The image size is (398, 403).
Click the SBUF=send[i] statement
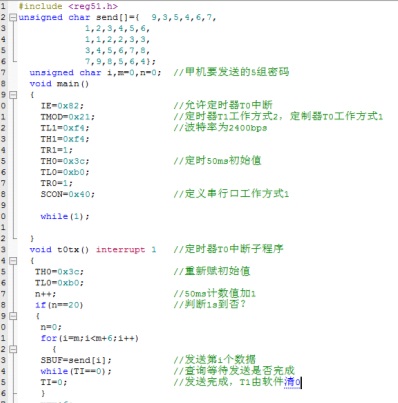[76, 360]
